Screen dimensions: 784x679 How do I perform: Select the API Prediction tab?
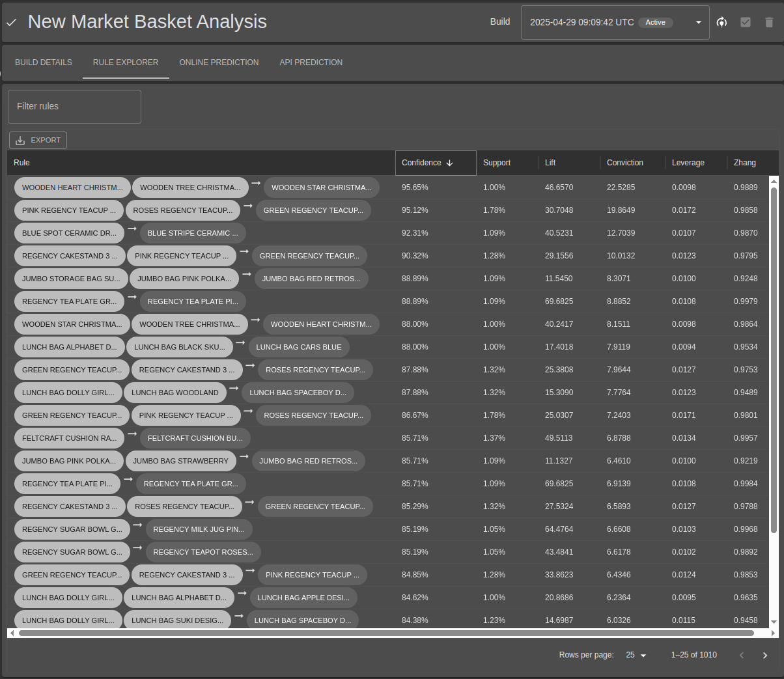tap(311, 62)
